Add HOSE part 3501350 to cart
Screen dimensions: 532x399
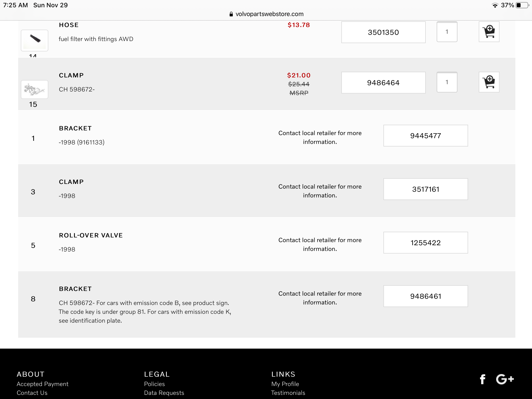tap(489, 32)
